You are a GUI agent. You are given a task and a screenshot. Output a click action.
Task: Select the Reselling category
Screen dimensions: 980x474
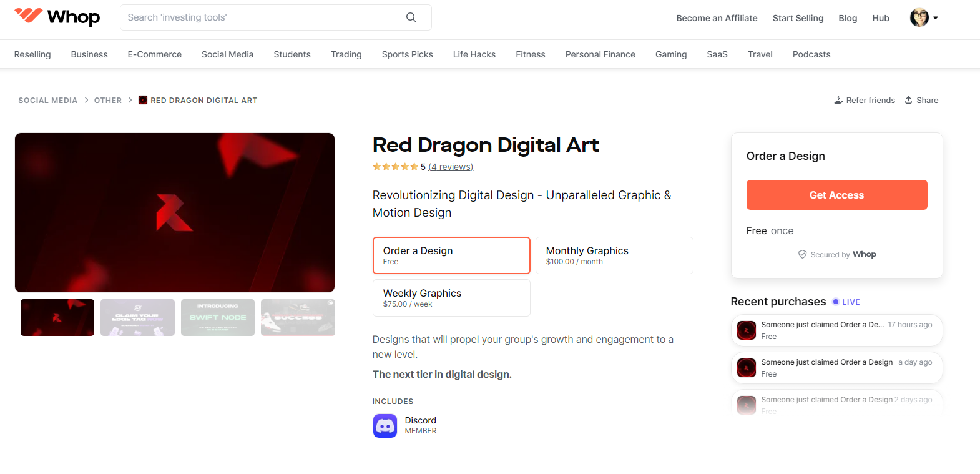click(x=32, y=54)
